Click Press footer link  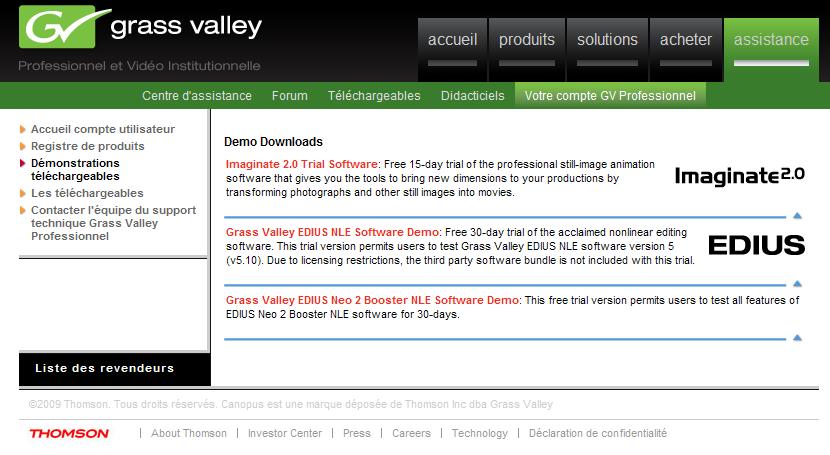click(357, 433)
